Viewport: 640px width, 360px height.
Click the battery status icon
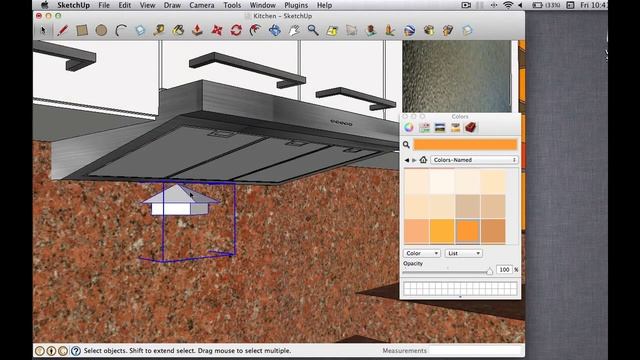pos(538,5)
